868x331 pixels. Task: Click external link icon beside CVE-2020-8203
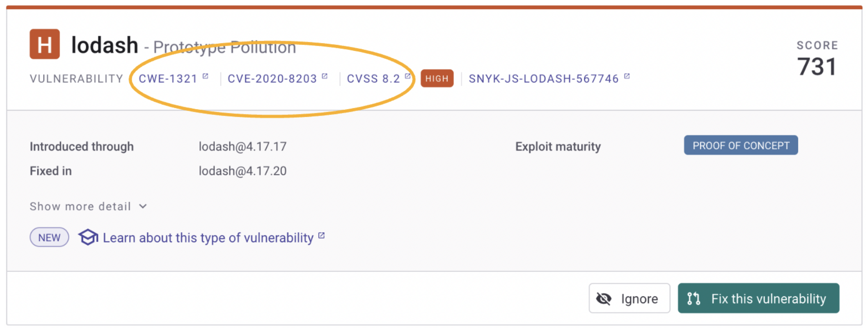coord(324,76)
